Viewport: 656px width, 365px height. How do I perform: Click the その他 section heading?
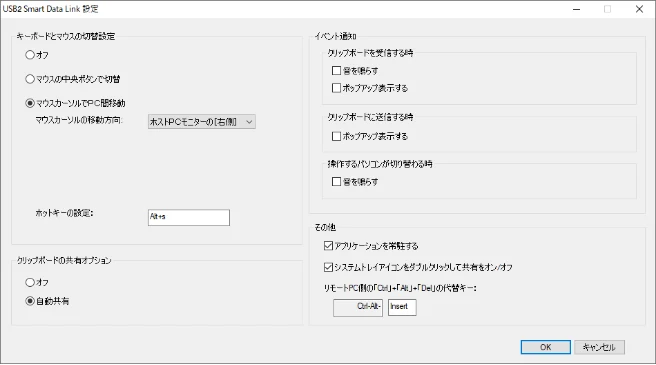(x=325, y=227)
